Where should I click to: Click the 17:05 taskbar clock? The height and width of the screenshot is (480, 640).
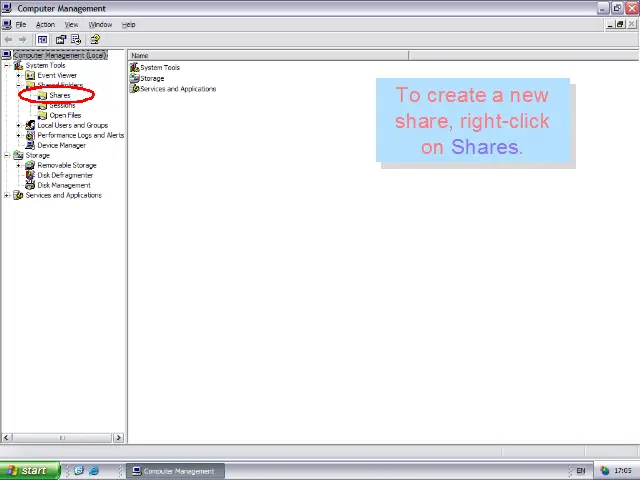coord(622,471)
